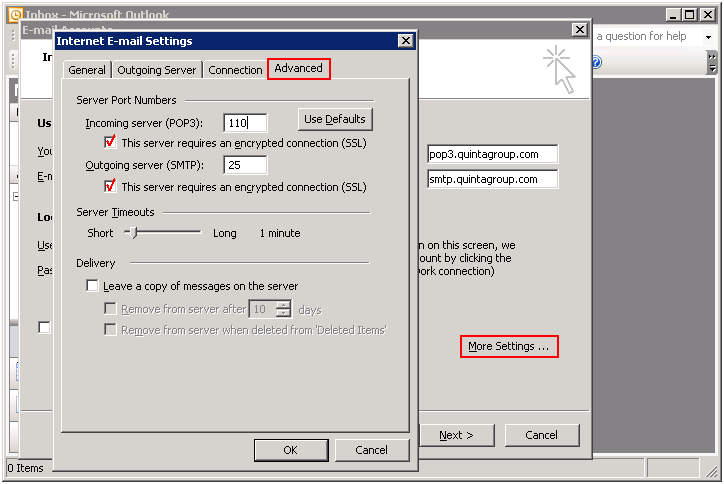Increase the remove-after days spinner value

283,305
